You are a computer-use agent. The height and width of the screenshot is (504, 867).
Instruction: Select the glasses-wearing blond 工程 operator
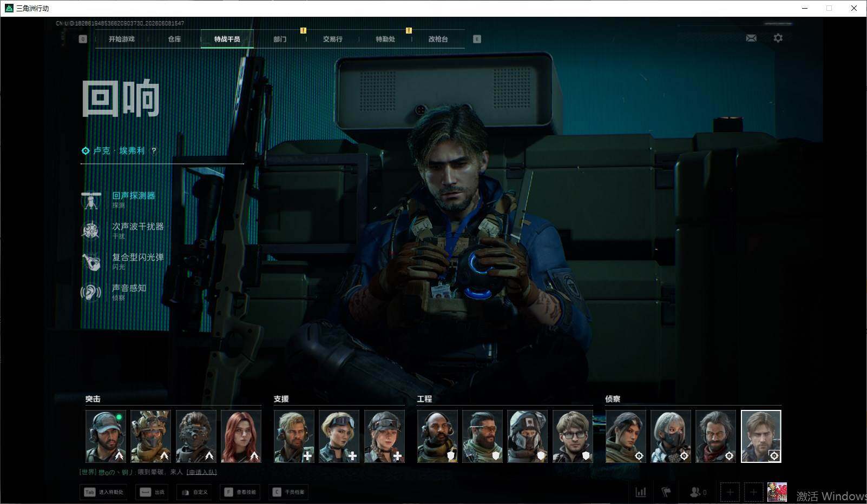[573, 436]
